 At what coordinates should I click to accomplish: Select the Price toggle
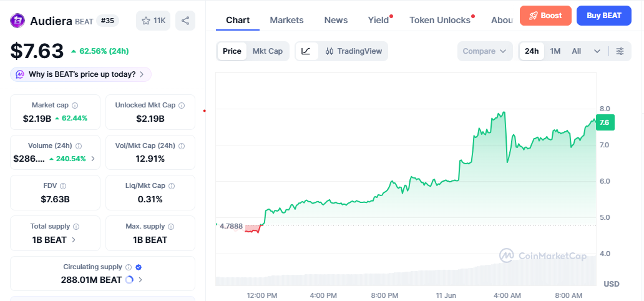coord(232,51)
